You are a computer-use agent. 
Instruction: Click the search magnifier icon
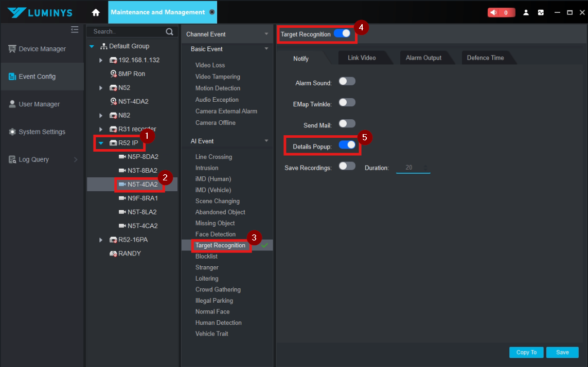point(169,31)
